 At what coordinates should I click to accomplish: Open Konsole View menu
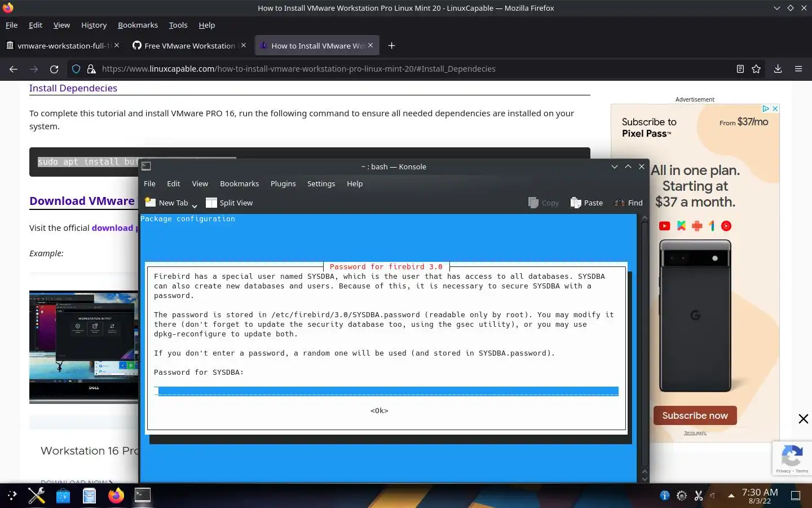[x=200, y=183]
